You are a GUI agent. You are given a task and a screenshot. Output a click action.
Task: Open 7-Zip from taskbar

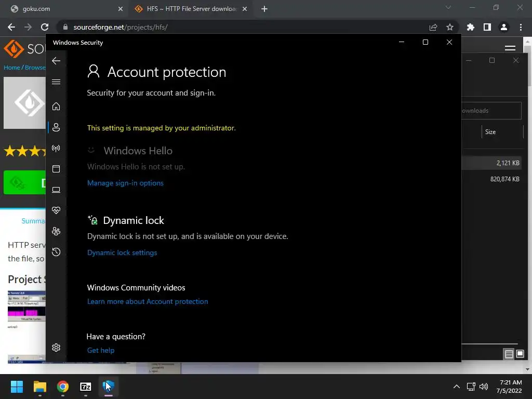(86, 387)
